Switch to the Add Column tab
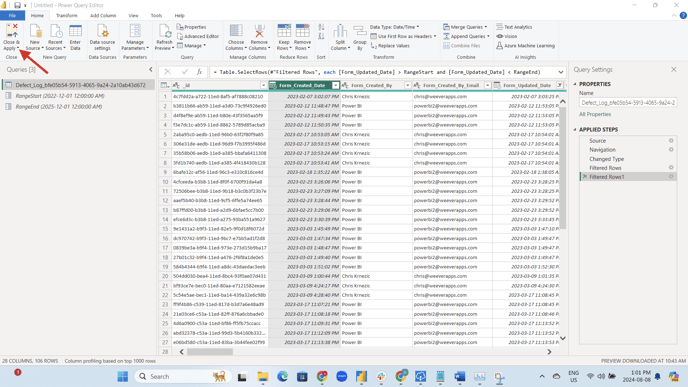The height and width of the screenshot is (387, 688). pyautogui.click(x=103, y=15)
